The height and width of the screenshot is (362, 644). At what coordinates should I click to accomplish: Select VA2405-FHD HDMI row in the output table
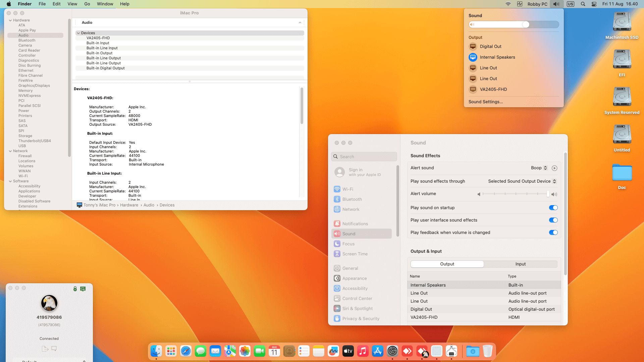pos(484,317)
